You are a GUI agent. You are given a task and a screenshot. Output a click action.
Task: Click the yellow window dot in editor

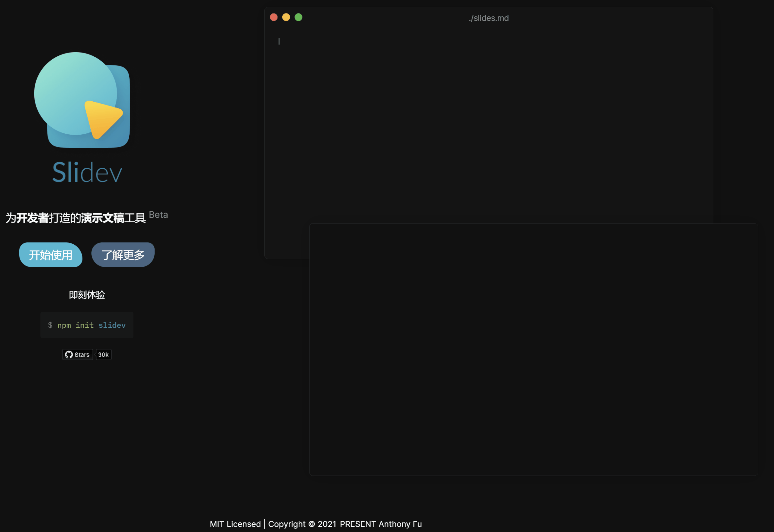(286, 17)
